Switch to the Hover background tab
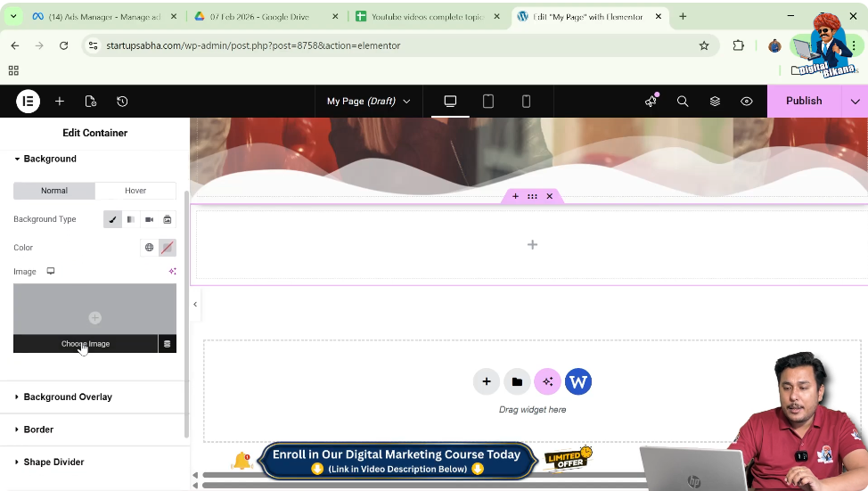This screenshot has width=868, height=491. (135, 191)
